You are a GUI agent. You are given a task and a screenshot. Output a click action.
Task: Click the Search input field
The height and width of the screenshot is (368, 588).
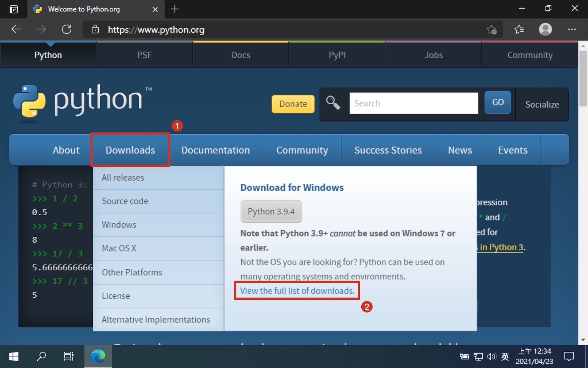tap(413, 103)
